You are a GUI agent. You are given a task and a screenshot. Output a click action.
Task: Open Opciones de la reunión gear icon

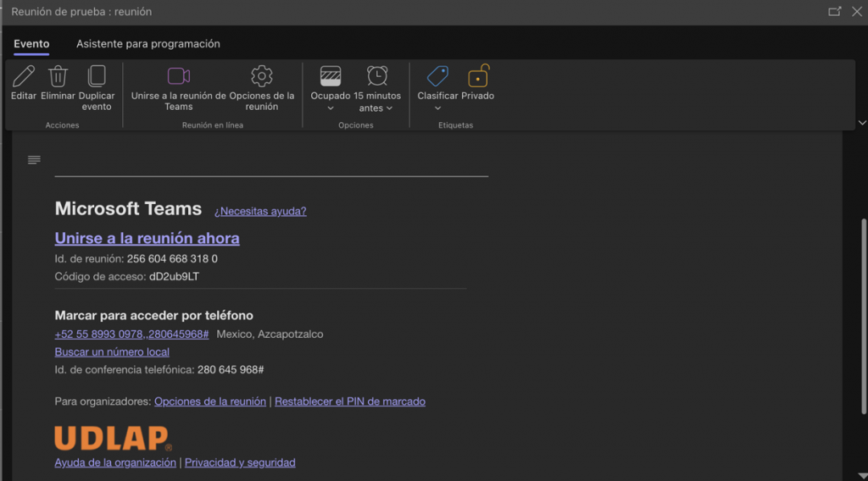262,76
